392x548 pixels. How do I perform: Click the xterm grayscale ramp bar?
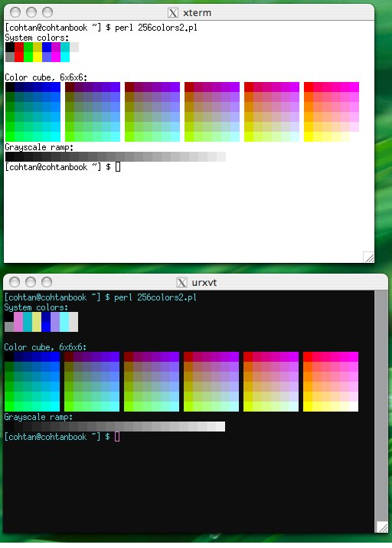pos(116,157)
